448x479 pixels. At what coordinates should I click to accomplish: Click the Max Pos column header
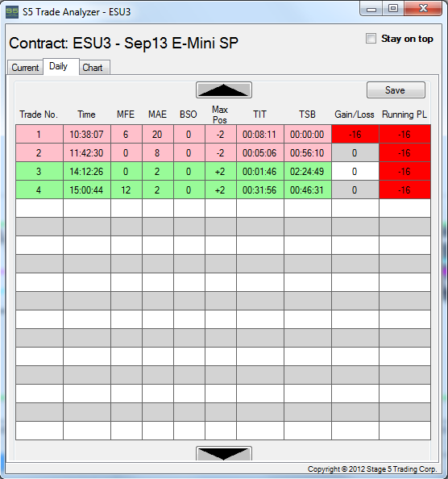[x=220, y=115]
